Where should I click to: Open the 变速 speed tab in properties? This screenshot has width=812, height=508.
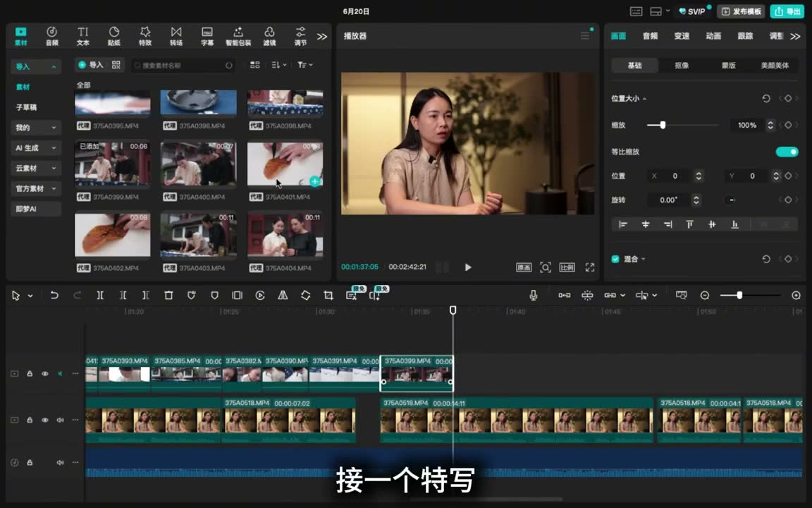click(682, 36)
